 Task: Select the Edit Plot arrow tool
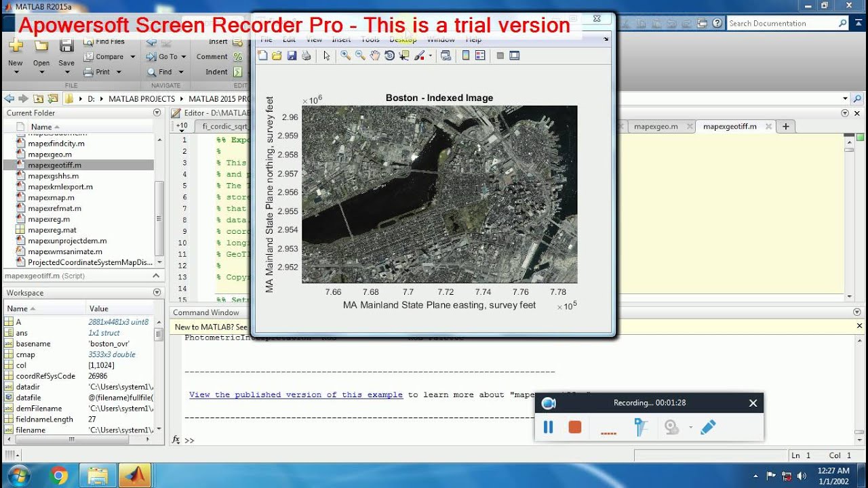(x=326, y=56)
